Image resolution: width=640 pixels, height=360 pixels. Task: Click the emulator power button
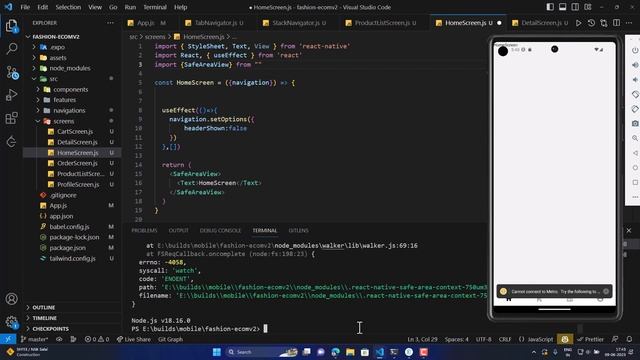pos(635,50)
